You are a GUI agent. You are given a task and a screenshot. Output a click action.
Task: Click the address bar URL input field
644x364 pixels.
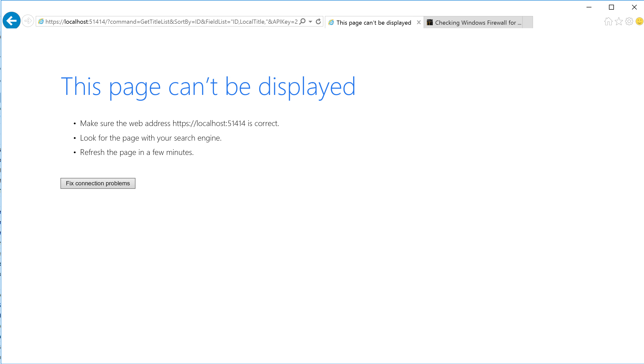(x=177, y=21)
